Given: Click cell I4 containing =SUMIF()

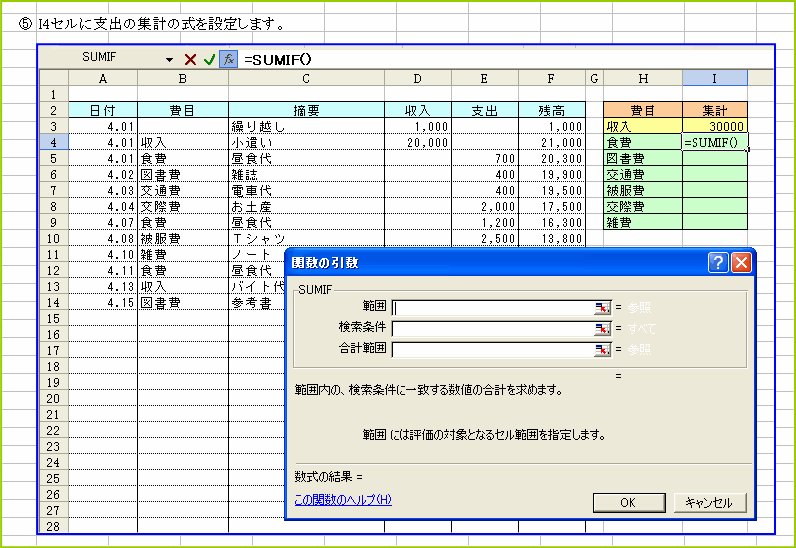Looking at the screenshot, I should click(715, 142).
